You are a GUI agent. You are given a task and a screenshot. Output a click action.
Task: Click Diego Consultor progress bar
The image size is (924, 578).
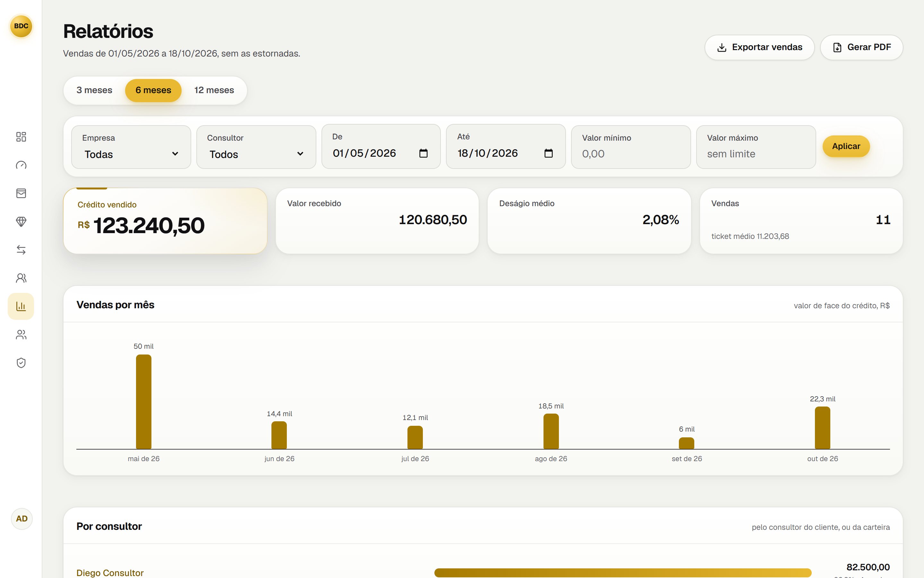(x=623, y=573)
